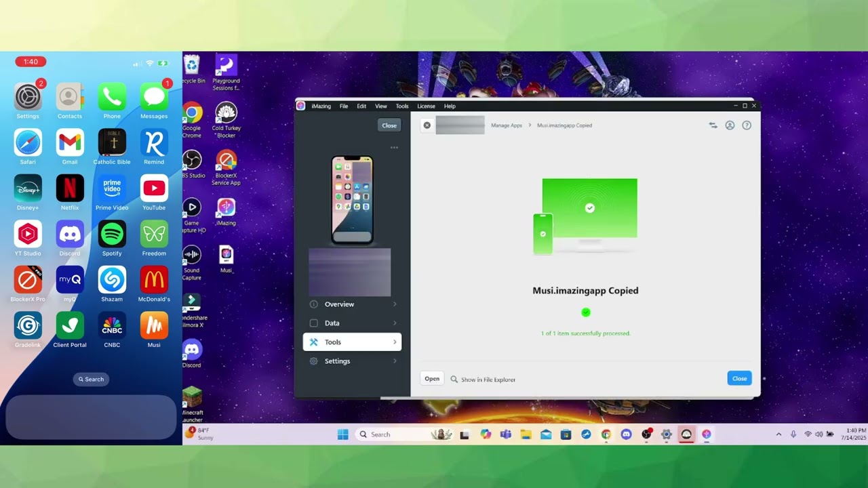Open the myQ app icon

pos(70,279)
